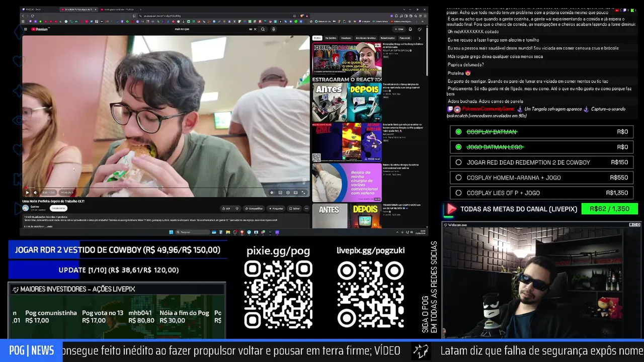Click the 'UPDATE [1/10]' goal bar
This screenshot has width=644, height=362.
(x=118, y=270)
